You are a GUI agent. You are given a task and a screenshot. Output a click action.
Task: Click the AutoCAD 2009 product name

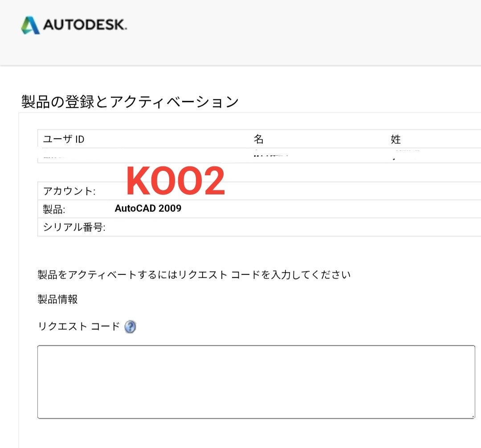[x=148, y=208]
